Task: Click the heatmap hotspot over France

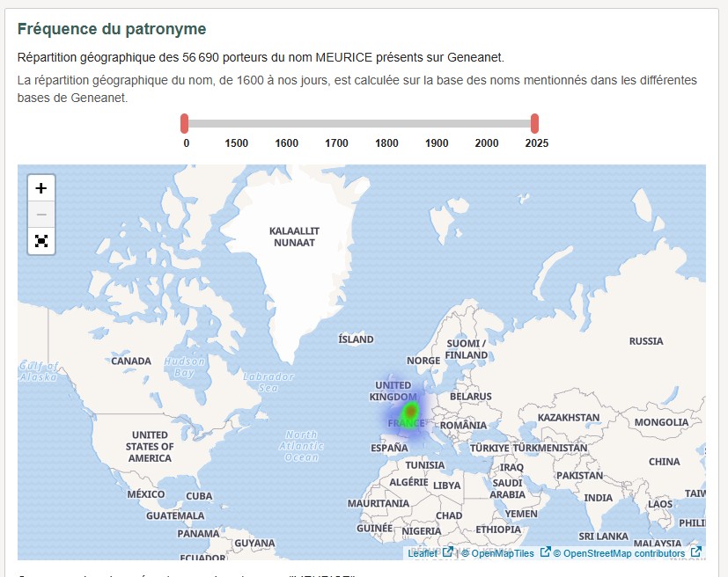Action: [x=410, y=411]
